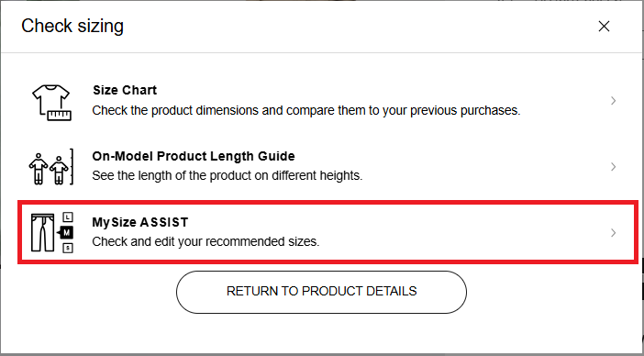
Task: Click 'See the length of the product' description
Action: (x=228, y=176)
